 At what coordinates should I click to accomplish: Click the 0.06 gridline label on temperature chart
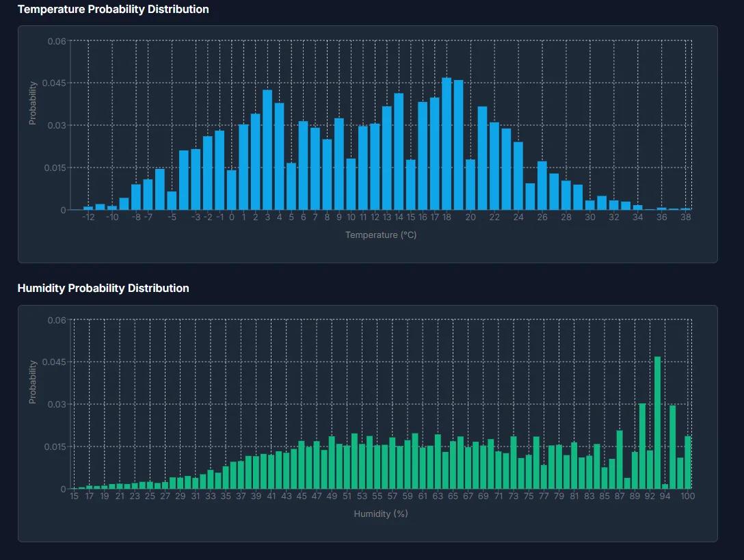pos(57,40)
